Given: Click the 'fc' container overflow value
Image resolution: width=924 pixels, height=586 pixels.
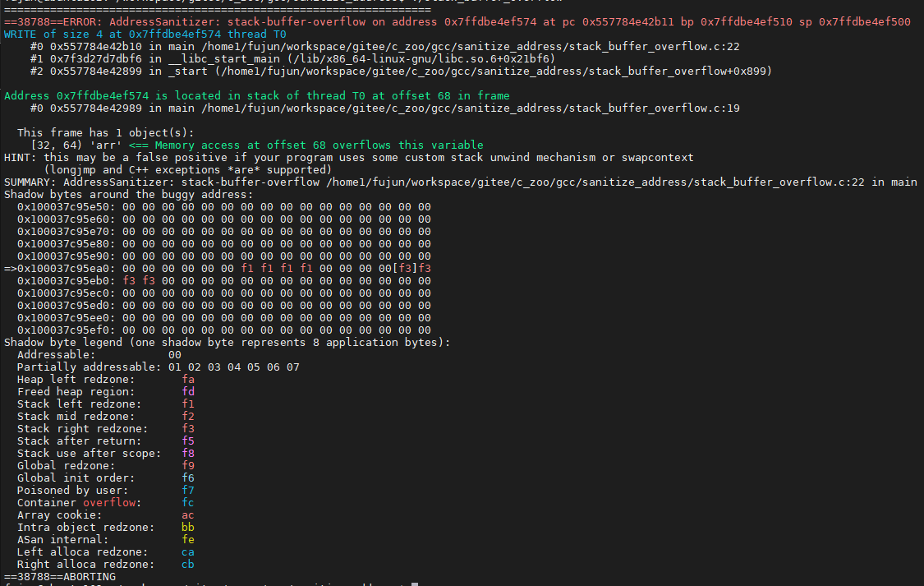Looking at the screenshot, I should pos(188,503).
